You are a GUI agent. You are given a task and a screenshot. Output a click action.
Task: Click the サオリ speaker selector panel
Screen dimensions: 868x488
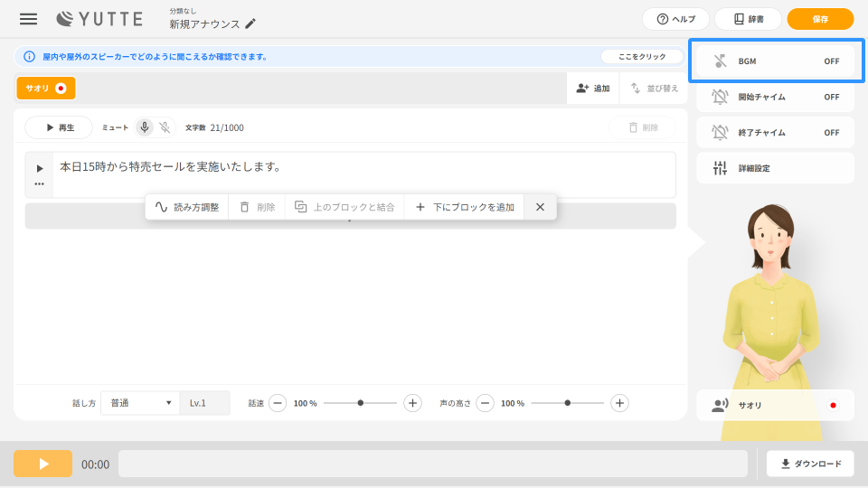pos(775,406)
